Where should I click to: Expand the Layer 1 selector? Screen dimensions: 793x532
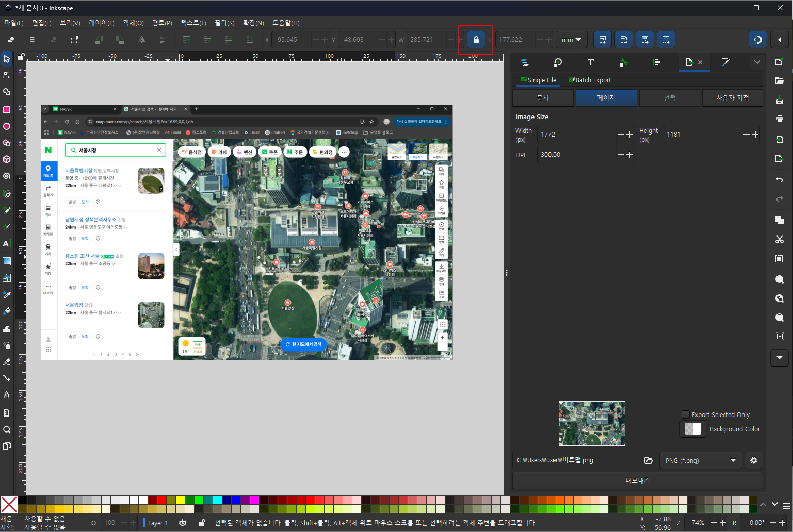[157, 523]
